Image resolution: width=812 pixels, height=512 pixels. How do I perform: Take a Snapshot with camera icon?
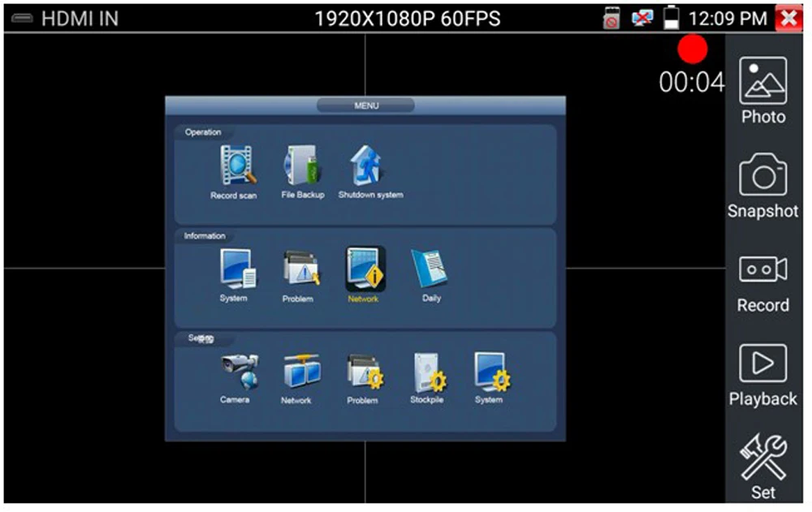coord(762,174)
